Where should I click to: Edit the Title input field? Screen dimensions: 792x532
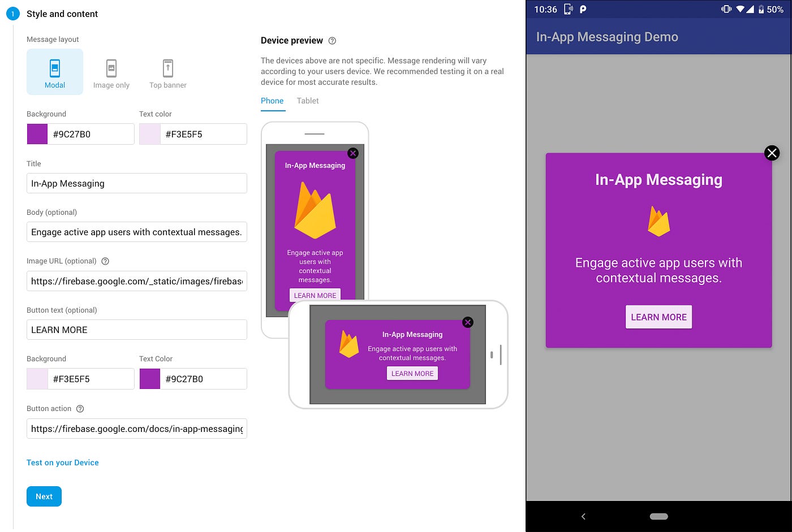pos(136,183)
